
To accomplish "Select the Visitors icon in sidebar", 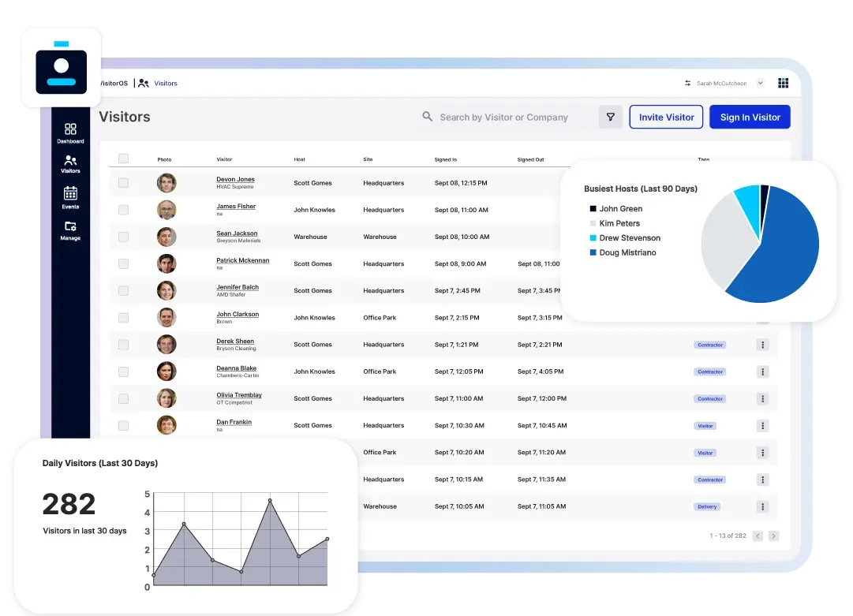I will pyautogui.click(x=70, y=160).
